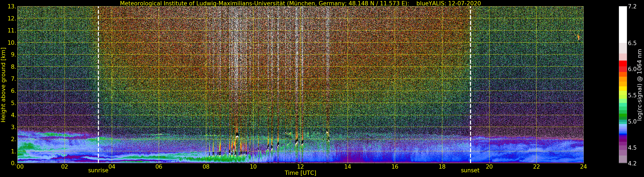The width and height of the screenshot is (644, 177).
Task: Select the "16" time axis tick label
Action: click(x=395, y=167)
